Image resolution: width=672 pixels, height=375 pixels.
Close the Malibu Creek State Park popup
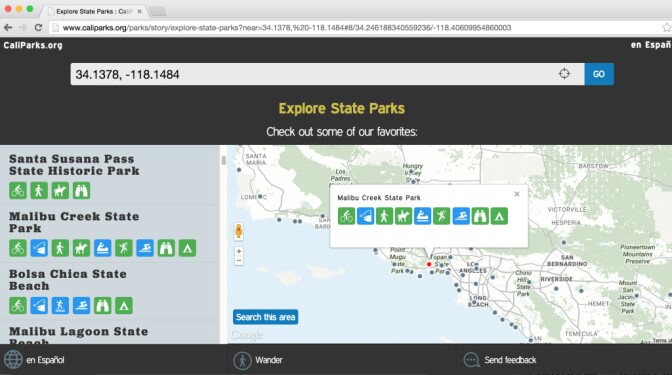click(517, 194)
